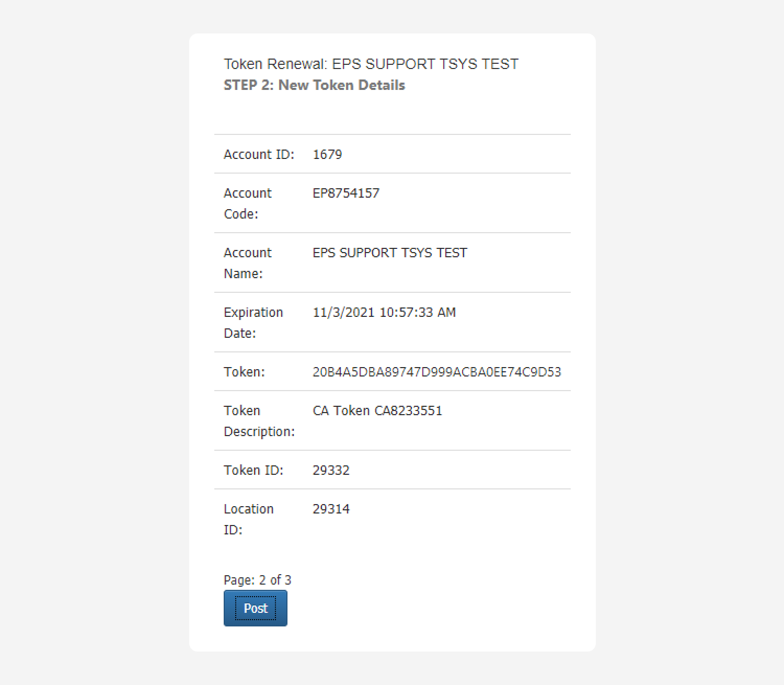The image size is (784, 685).
Task: Select the description CA Token CA8233551
Action: pyautogui.click(x=377, y=410)
